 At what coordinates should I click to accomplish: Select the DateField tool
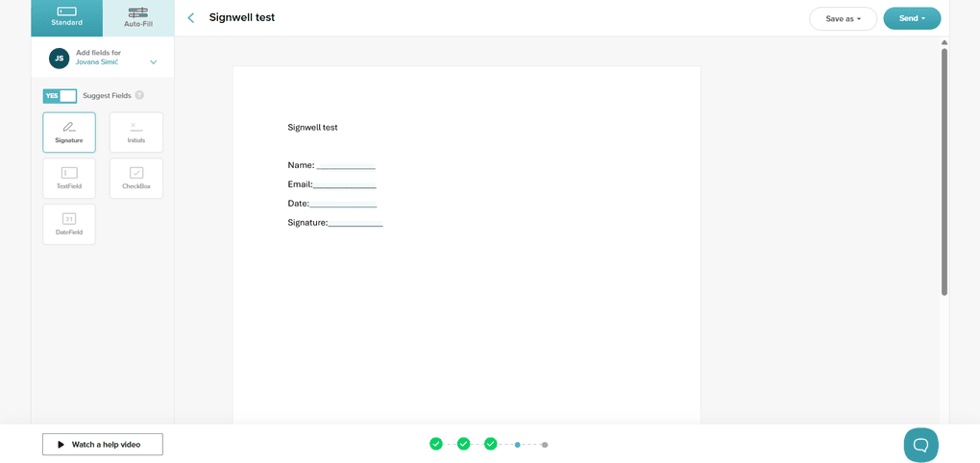(x=69, y=225)
